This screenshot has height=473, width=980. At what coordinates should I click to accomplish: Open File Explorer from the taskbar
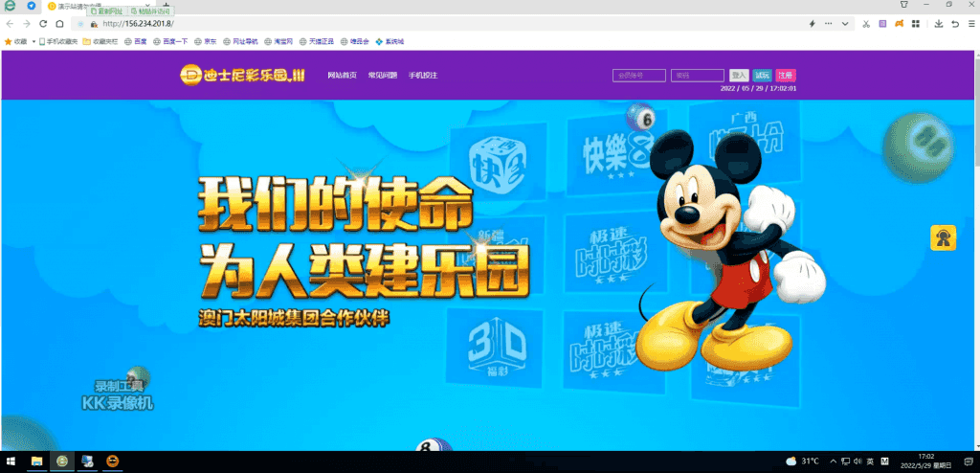point(37,462)
